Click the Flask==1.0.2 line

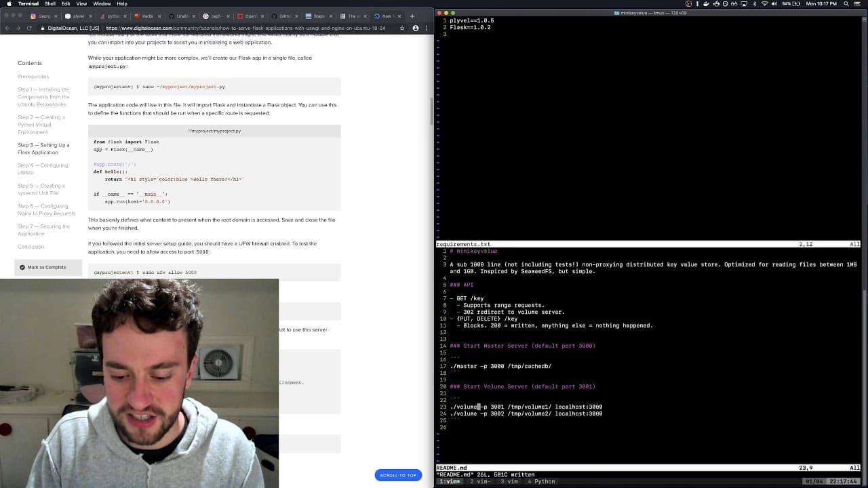[x=470, y=27]
